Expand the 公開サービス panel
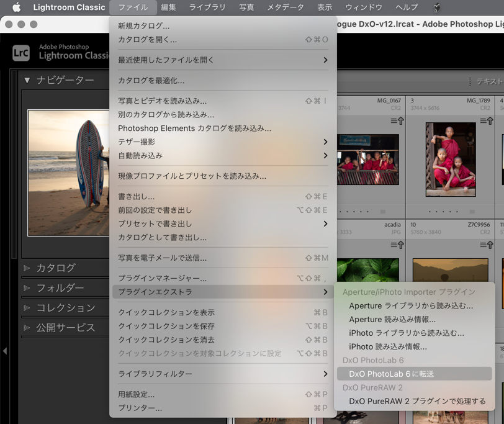 (27, 328)
